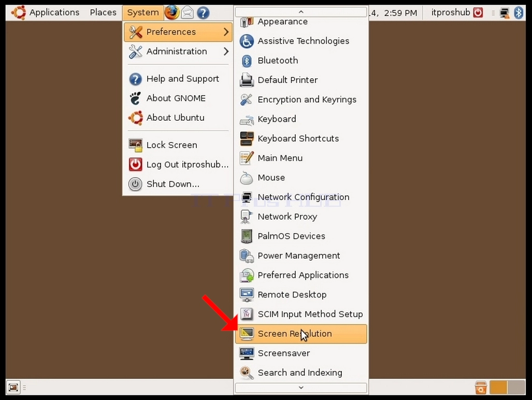This screenshot has height=400, width=532.
Task: Select Shut Down from System menu
Action: click(178, 184)
